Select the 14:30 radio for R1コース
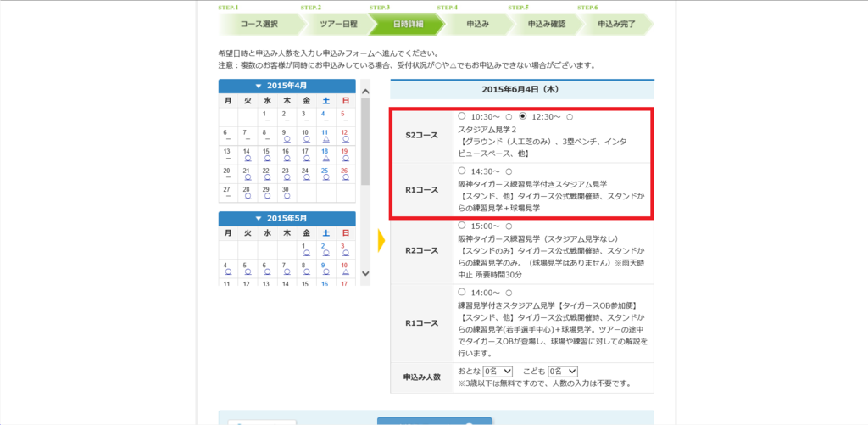Screen dimensions: 868x425 pyautogui.click(x=461, y=171)
